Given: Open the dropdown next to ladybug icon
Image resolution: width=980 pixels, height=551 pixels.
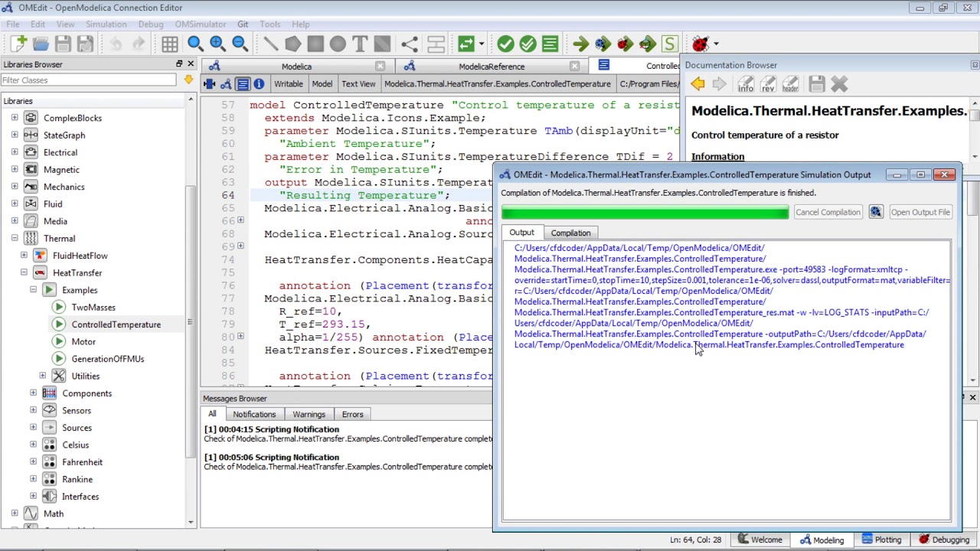Looking at the screenshot, I should (x=715, y=44).
